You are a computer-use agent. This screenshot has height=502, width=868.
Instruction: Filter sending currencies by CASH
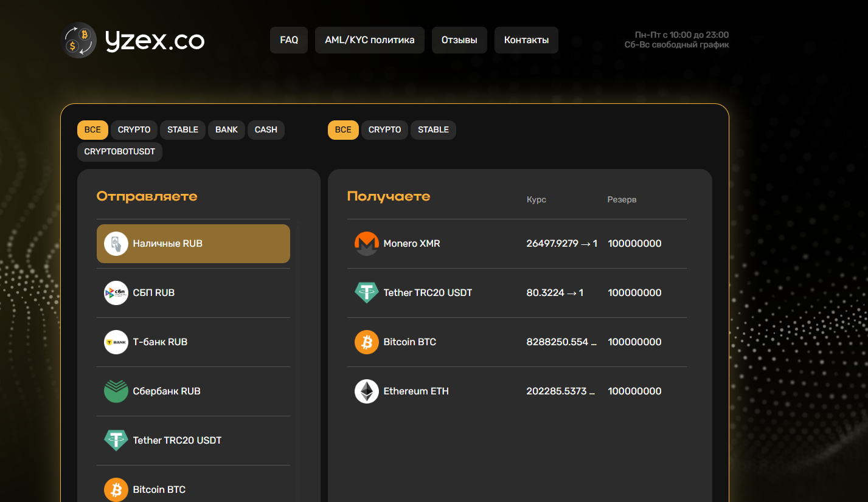pos(266,130)
